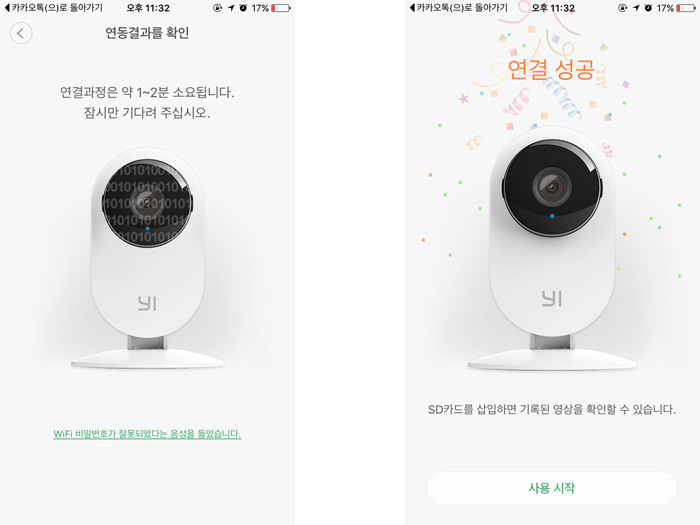Return to KakaoTalk in left status bar

(x=54, y=8)
